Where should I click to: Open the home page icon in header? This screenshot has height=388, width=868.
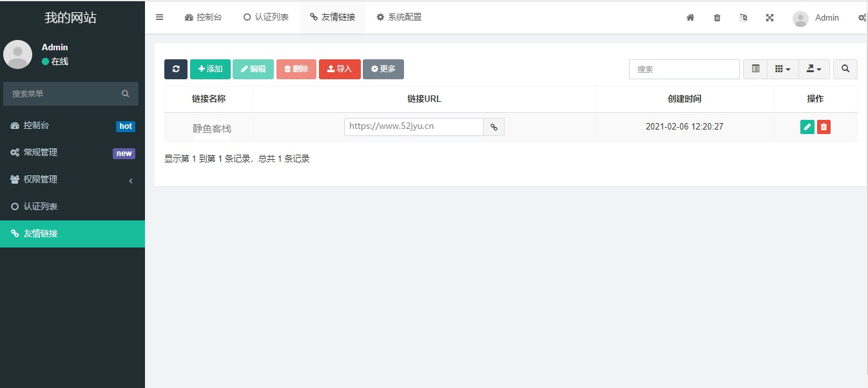pos(690,18)
